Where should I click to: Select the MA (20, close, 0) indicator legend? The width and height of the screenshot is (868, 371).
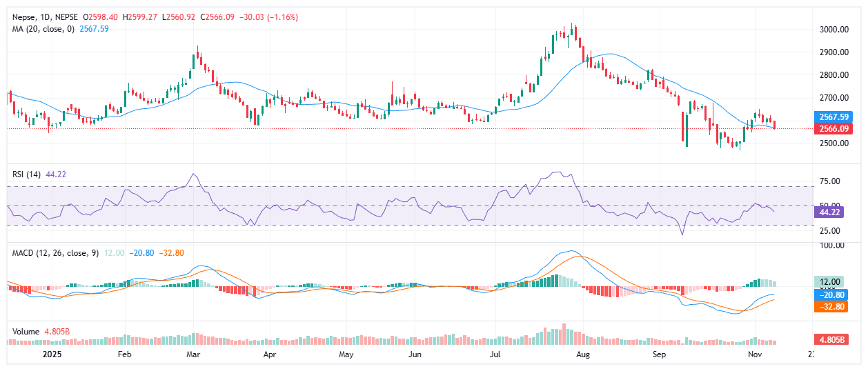[x=44, y=28]
